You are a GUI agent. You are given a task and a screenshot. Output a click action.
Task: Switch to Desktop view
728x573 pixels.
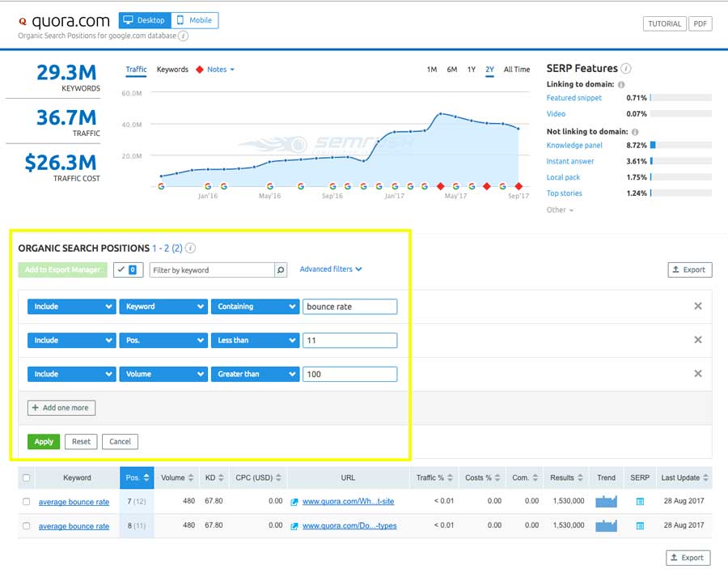(x=146, y=20)
